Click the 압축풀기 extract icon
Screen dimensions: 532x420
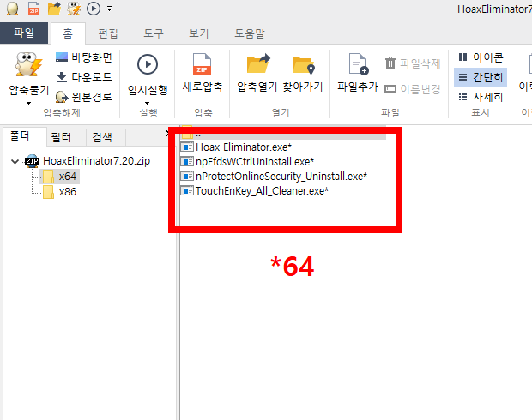point(28,64)
